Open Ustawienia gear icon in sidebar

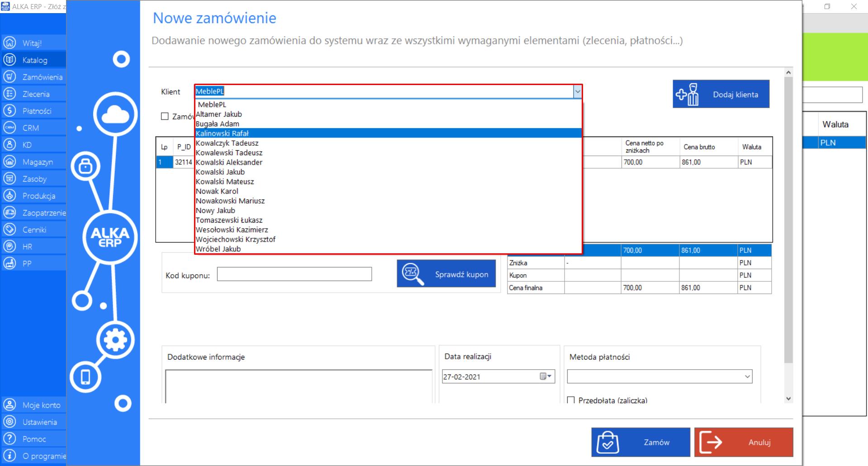[9, 422]
